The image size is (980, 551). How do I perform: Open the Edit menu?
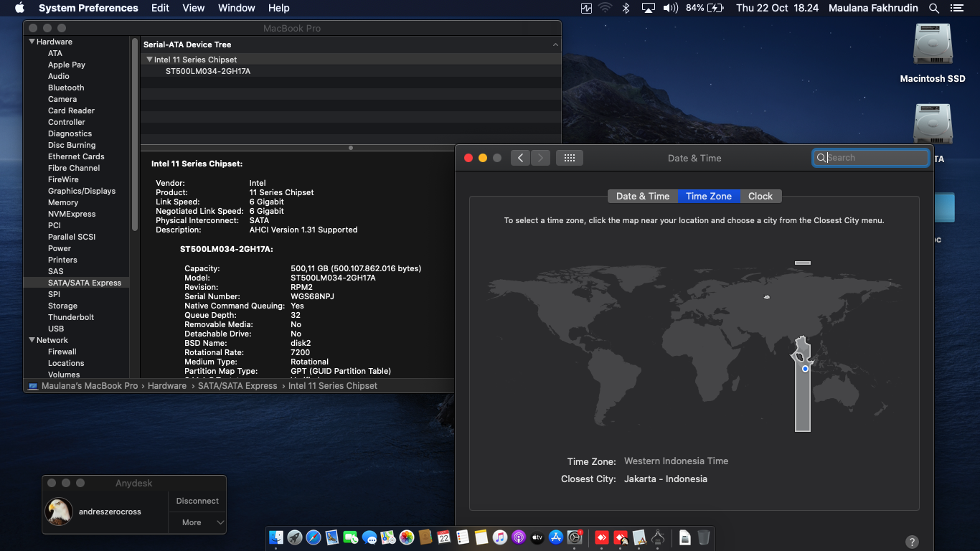pos(161,8)
